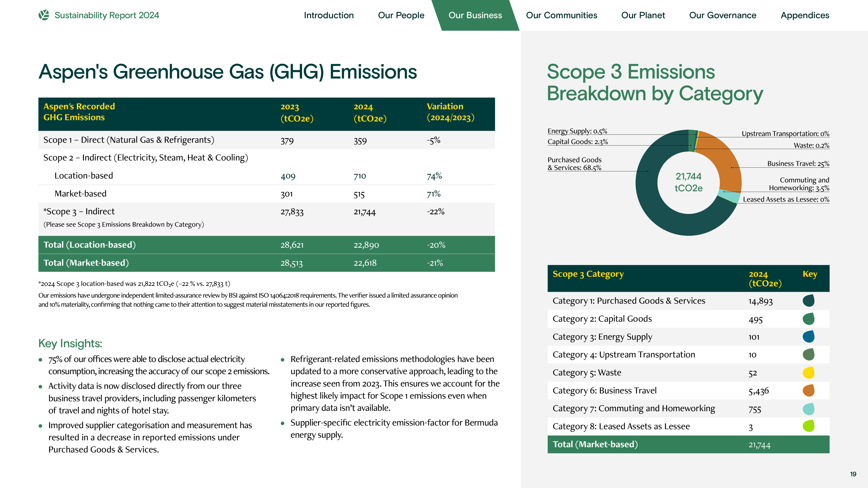Image resolution: width=868 pixels, height=488 pixels.
Task: Click the Aspen's Greenhouse Gas Emissions heading
Action: pos(228,72)
